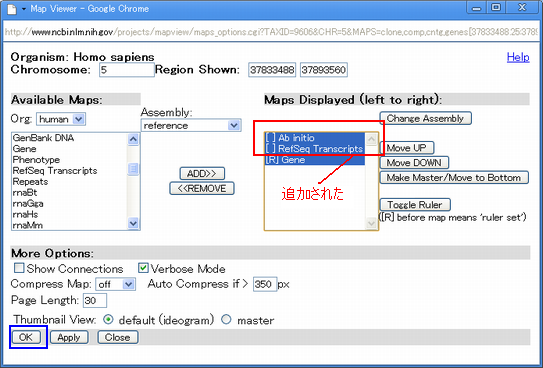
Task: Minimize the Map Viewer window
Action: tap(477, 8)
